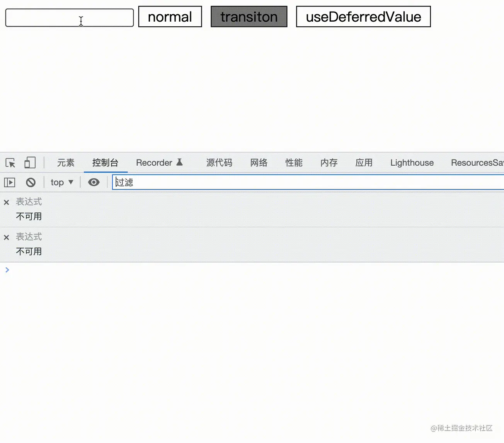Viewport: 504px width, 443px height.
Task: Expand the console prompt chevron
Action: [7, 270]
